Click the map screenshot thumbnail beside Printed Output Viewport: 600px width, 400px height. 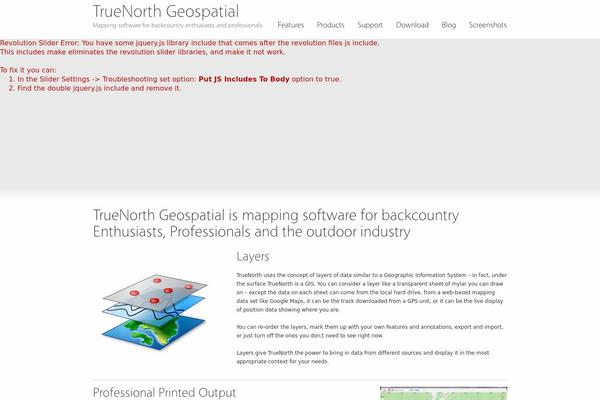[443, 393]
